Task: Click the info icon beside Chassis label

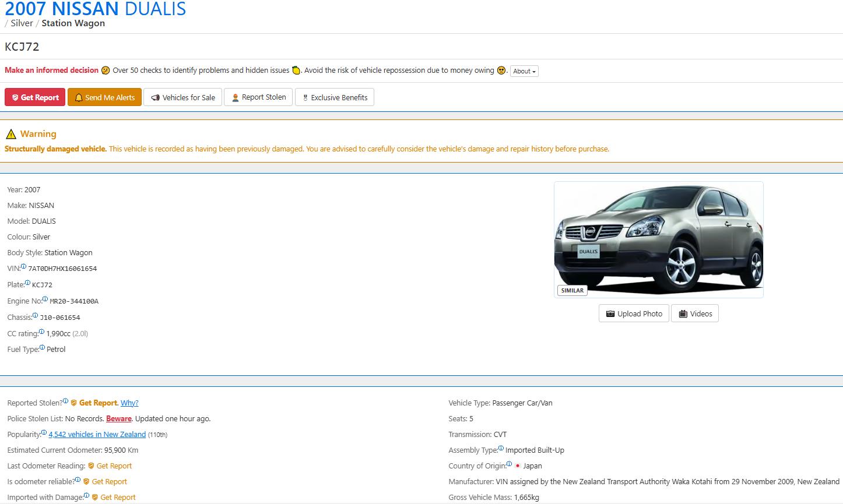Action: 35,316
